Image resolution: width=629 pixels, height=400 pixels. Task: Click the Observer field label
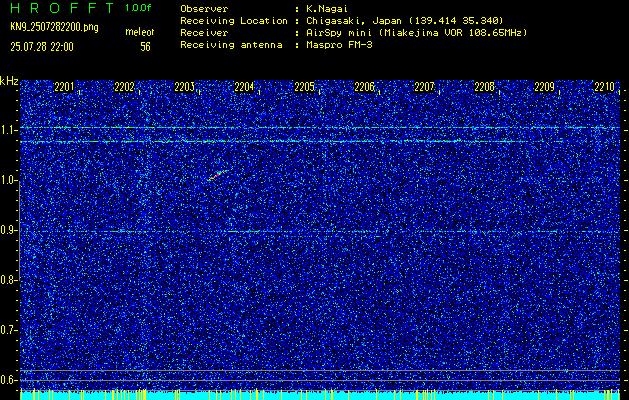(x=204, y=9)
